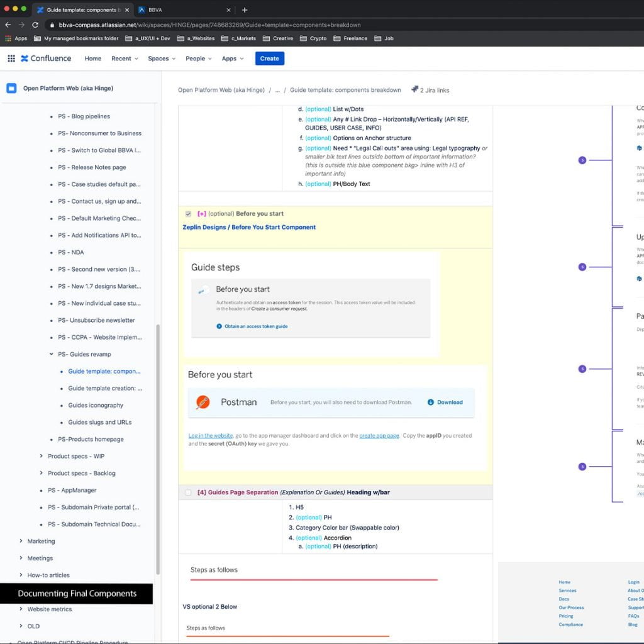Click the Jira links icon
The width and height of the screenshot is (644, 644).
[x=415, y=90]
